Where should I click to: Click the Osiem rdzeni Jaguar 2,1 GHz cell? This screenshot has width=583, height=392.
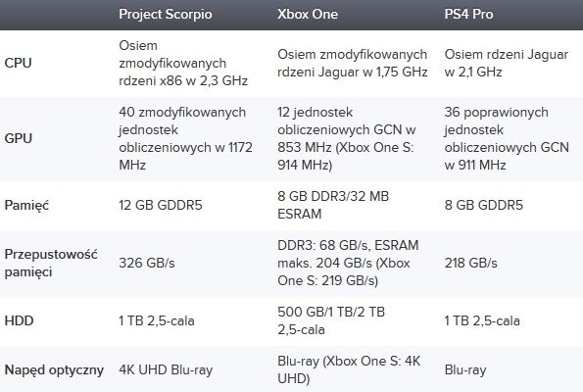pyautogui.click(x=506, y=63)
